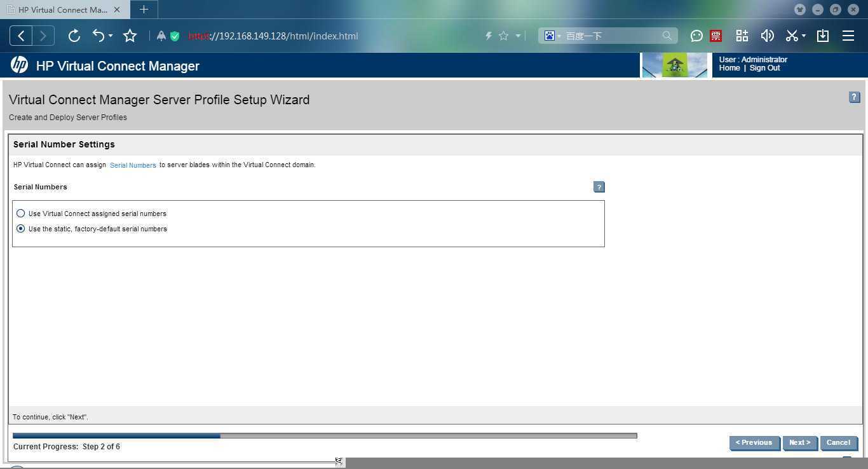Bookmark the page with the toolbar star icon
Viewport: 868px width, 469px height.
130,36
